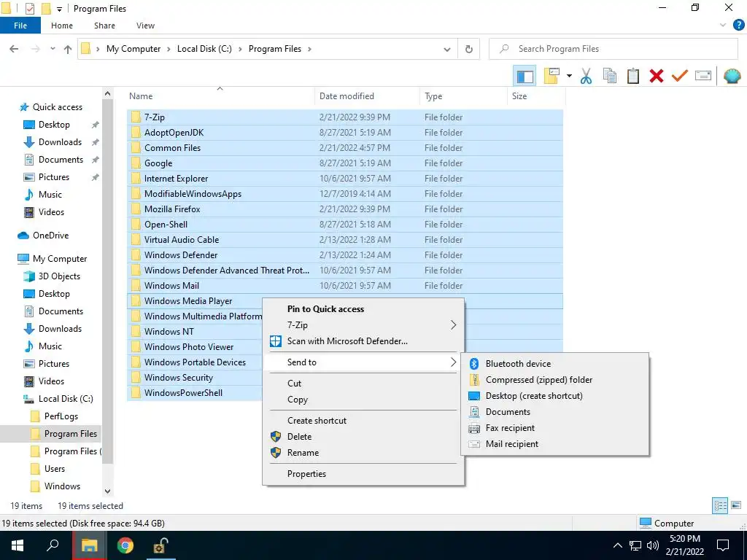This screenshot has height=560, width=747.
Task: Click Quick access in navigation pane
Action: pos(57,107)
